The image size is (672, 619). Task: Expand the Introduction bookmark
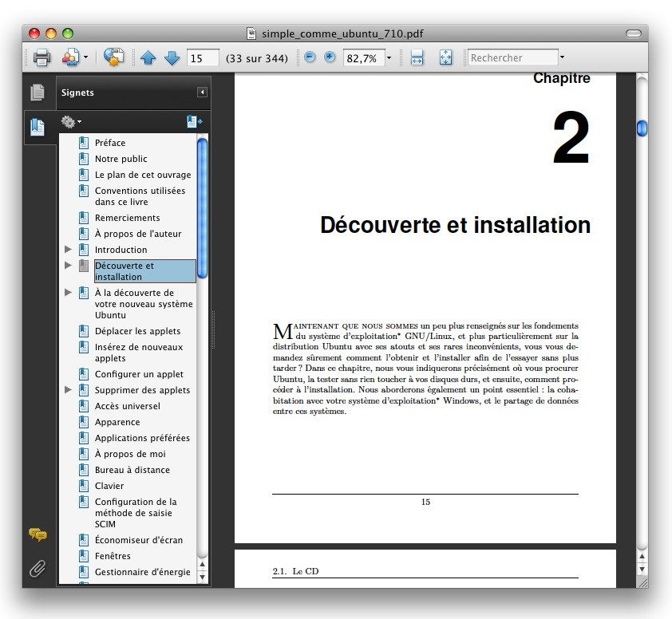point(68,249)
